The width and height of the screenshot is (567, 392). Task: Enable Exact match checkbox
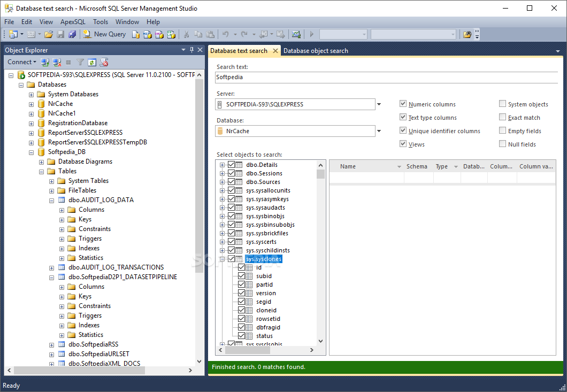point(502,117)
